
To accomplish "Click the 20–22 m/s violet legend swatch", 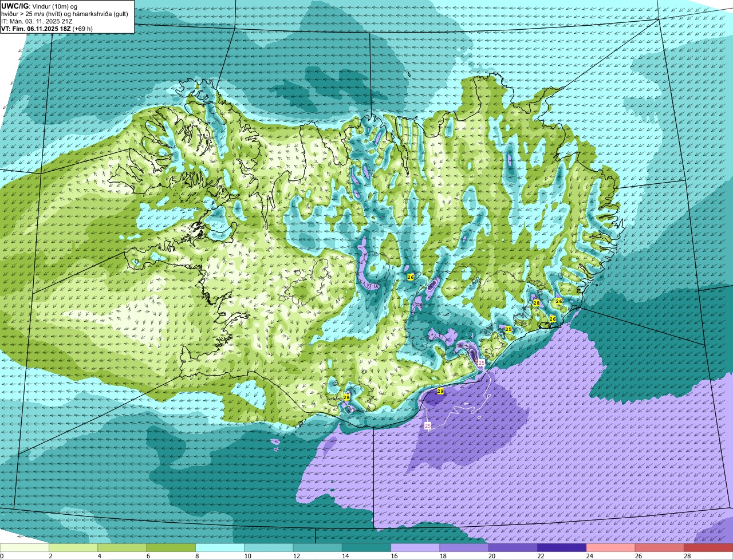I will tap(513, 547).
